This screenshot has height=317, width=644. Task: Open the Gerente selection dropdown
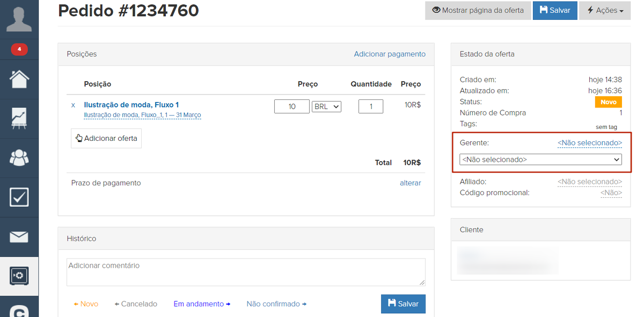[x=540, y=160]
